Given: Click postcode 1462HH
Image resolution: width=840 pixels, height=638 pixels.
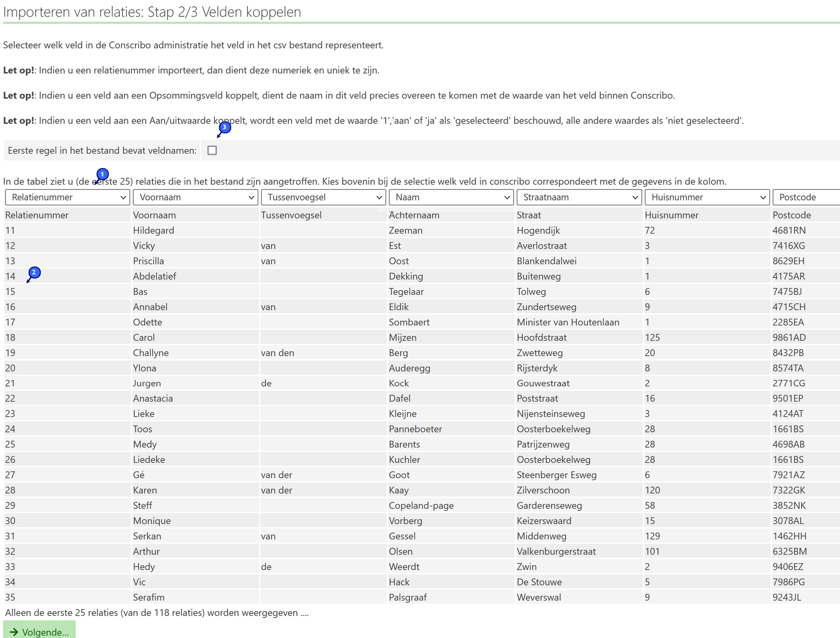Looking at the screenshot, I should 789,536.
